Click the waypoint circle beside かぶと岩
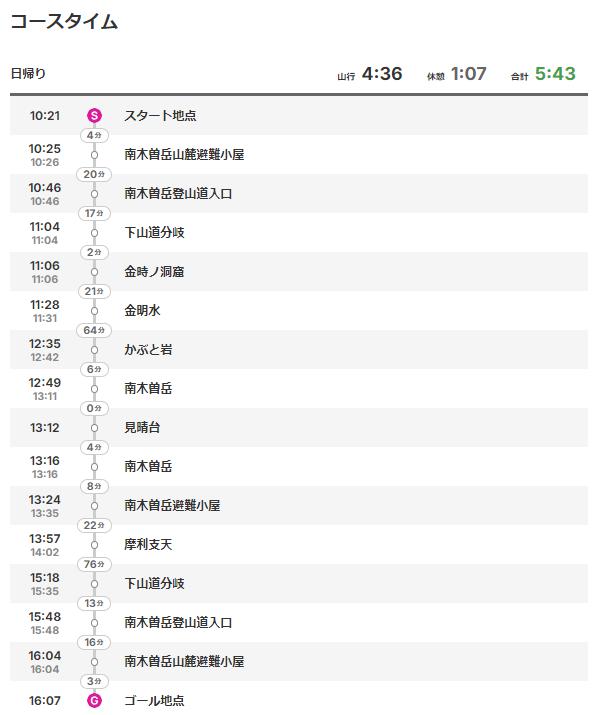 click(x=94, y=350)
